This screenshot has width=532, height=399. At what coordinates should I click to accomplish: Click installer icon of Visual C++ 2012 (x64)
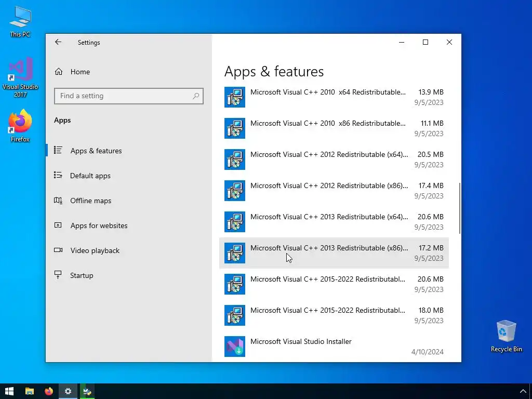[x=235, y=159]
